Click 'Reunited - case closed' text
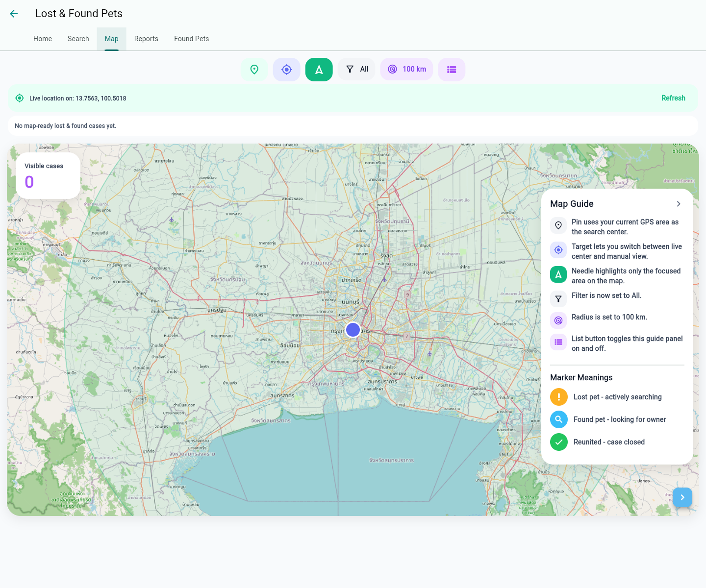706x588 pixels. tap(609, 442)
